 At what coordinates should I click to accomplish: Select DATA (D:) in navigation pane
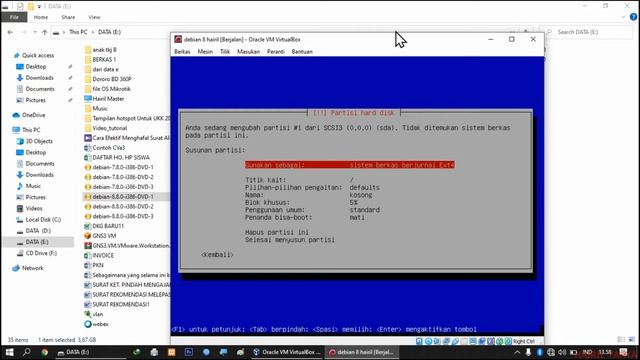pos(38,231)
